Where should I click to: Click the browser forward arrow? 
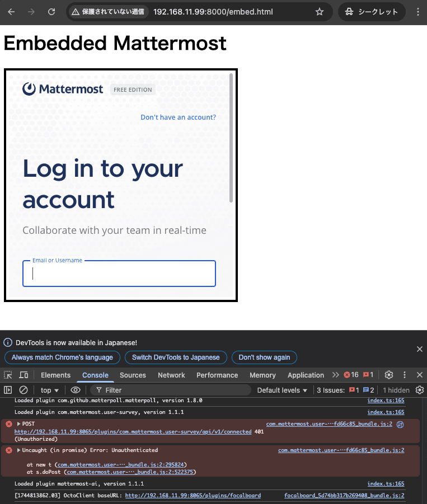click(31, 12)
